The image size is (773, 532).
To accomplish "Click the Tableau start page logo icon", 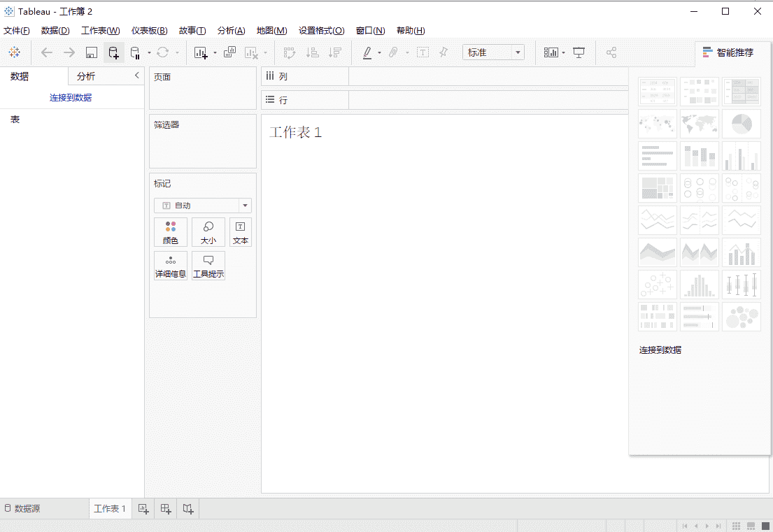I will coord(15,52).
